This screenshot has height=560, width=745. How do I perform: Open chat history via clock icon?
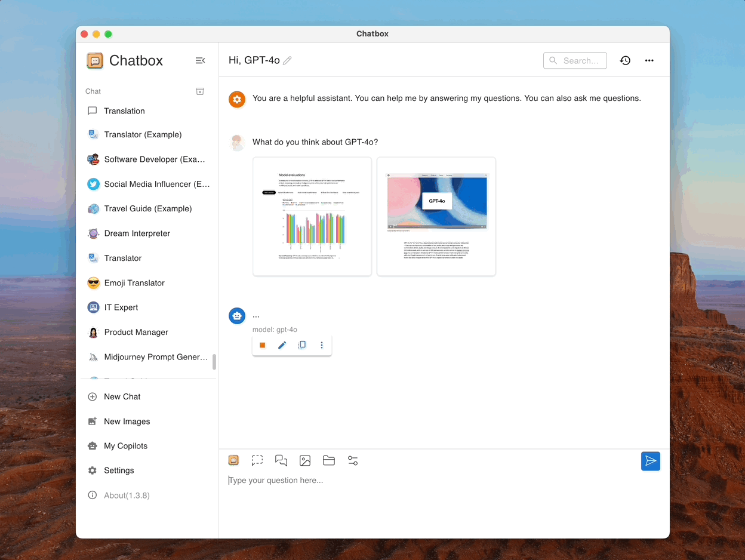(625, 60)
